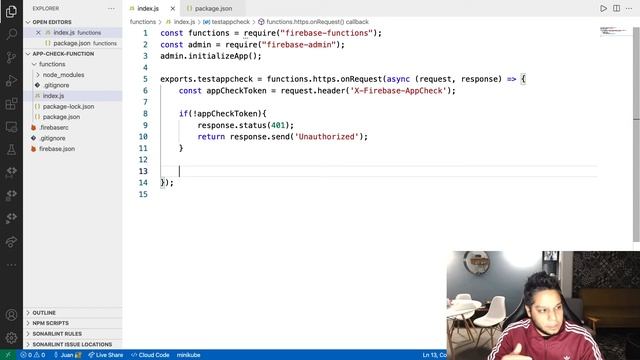
Task: Open remote window indicator in status bar
Action: (x=8, y=355)
